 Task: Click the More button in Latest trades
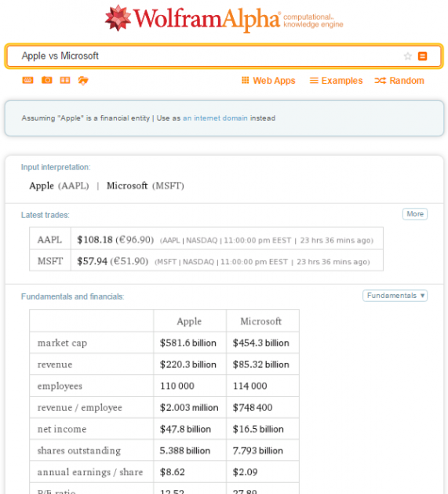(415, 214)
